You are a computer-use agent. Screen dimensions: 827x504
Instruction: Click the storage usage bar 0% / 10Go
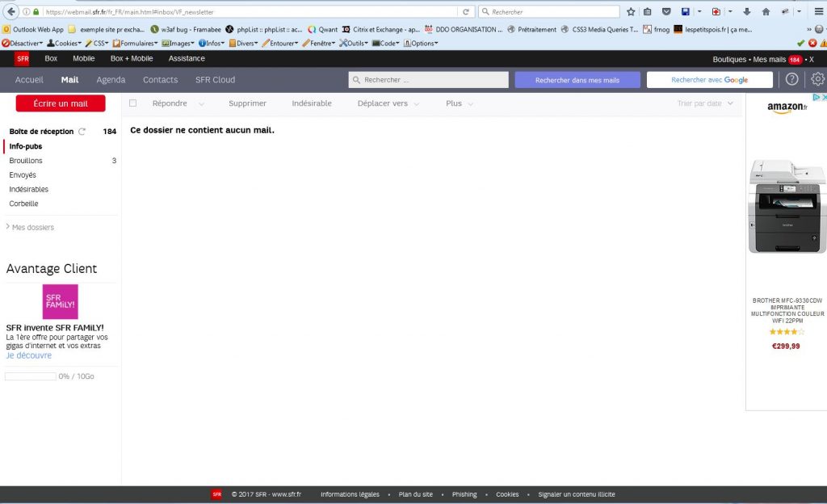(31, 376)
